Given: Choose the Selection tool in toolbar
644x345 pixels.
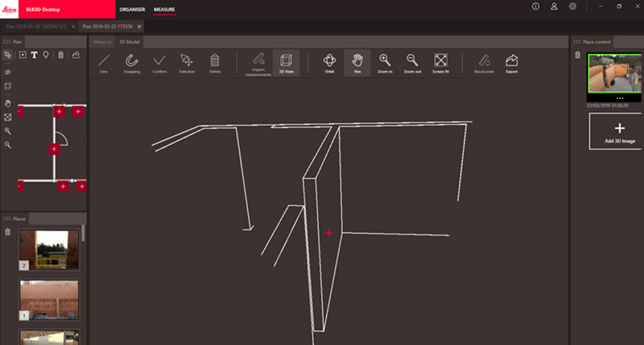Looking at the screenshot, I should point(187,63).
